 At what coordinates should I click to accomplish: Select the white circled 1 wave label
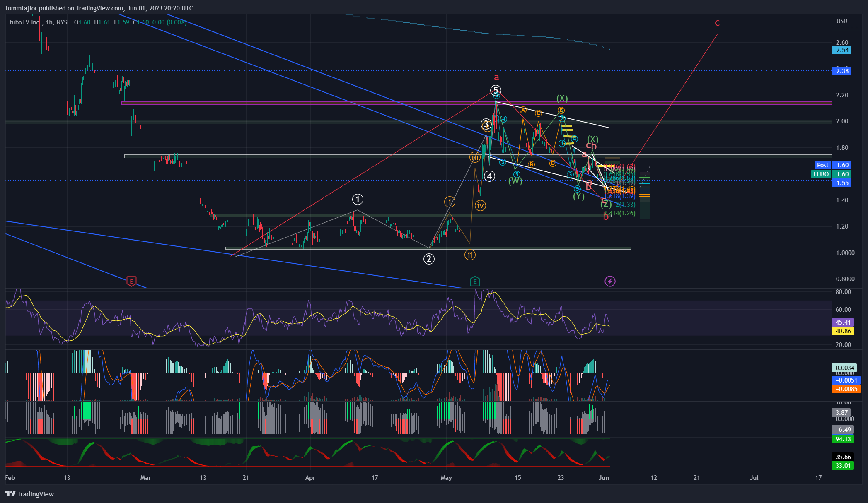[x=358, y=200]
